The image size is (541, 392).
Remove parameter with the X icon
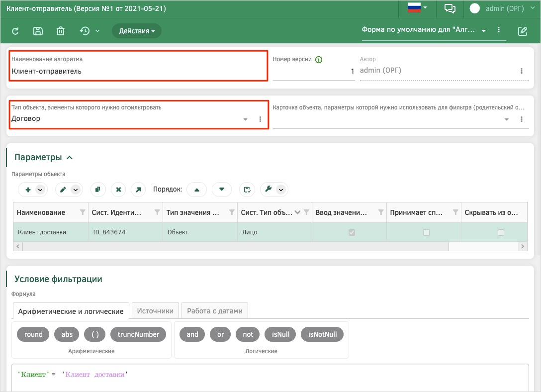tap(118, 190)
